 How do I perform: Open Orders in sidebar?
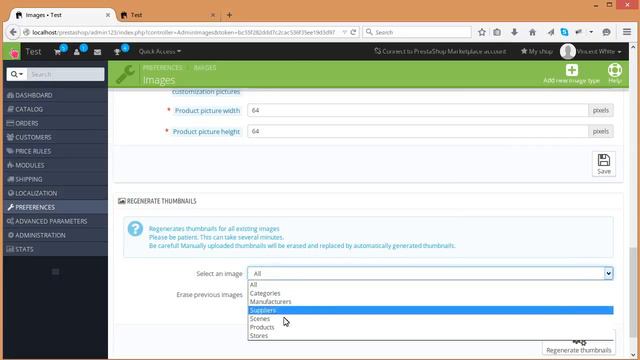(56, 123)
